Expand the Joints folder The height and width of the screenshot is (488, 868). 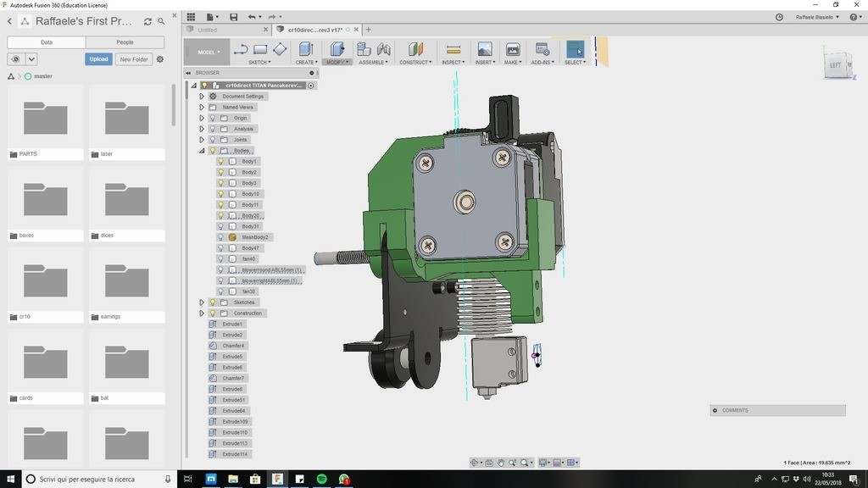[x=202, y=140]
